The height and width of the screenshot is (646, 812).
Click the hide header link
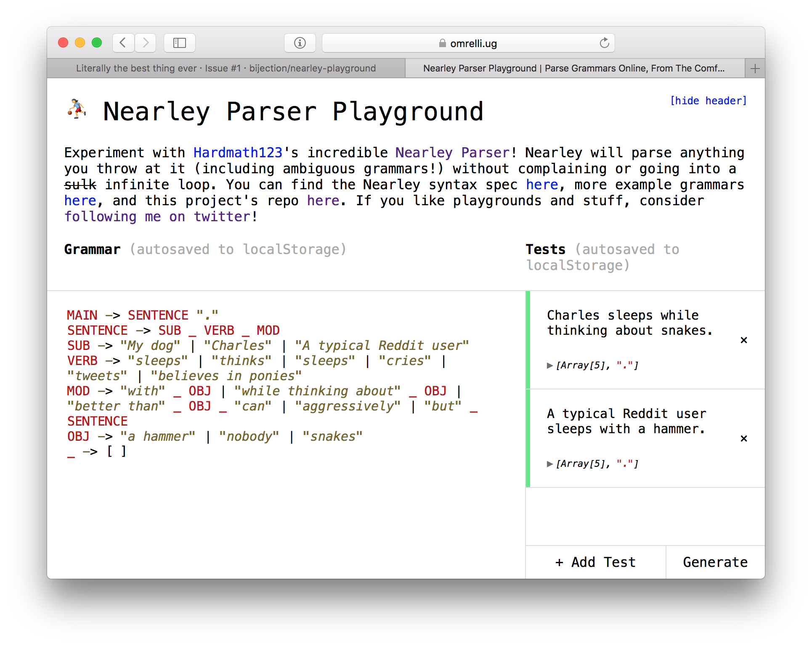click(x=708, y=101)
